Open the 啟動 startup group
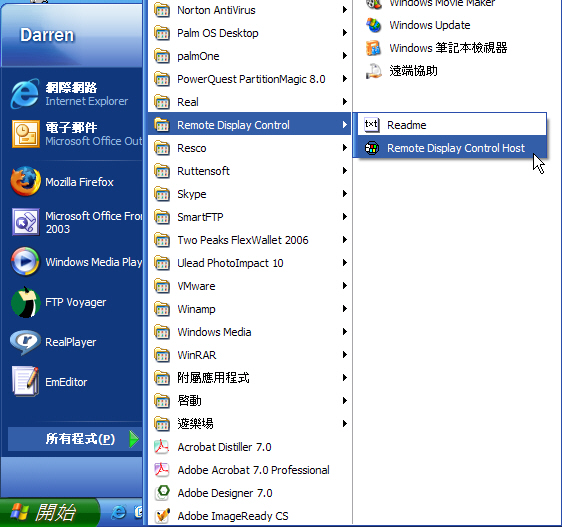 coord(249,401)
